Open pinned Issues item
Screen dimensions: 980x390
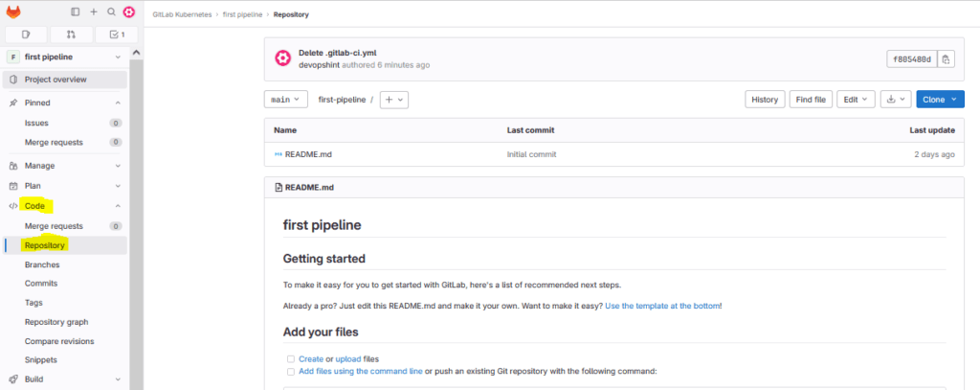coord(65,124)
